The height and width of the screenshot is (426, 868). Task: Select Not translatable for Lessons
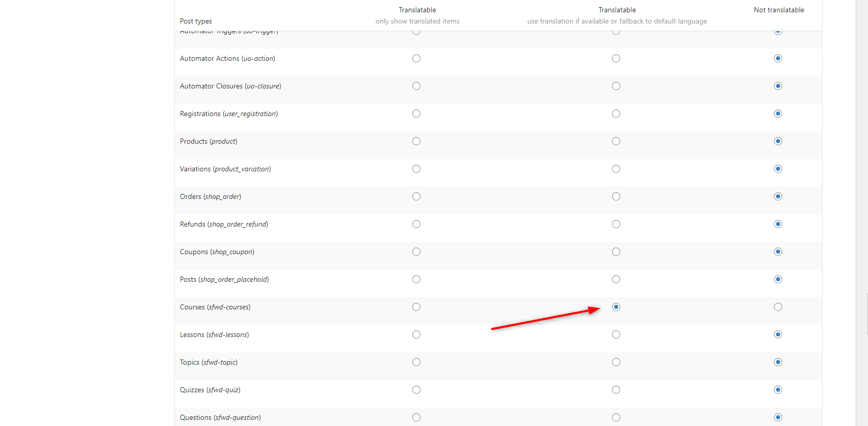778,334
